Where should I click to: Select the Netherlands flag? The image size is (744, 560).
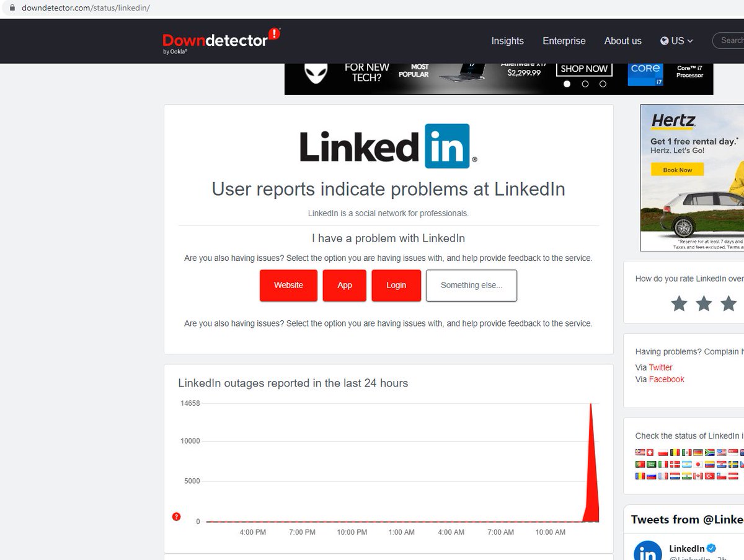[x=675, y=476]
